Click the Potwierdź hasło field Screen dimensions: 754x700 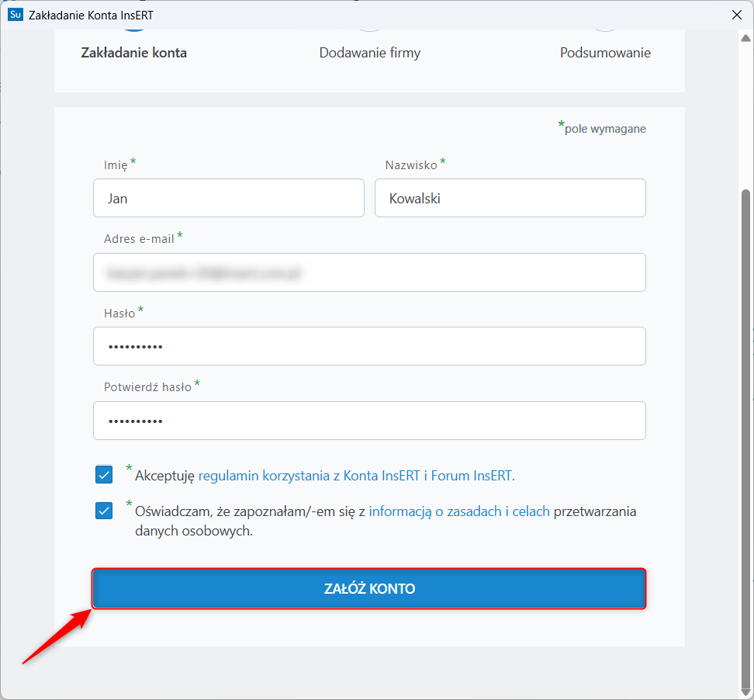pos(369,421)
